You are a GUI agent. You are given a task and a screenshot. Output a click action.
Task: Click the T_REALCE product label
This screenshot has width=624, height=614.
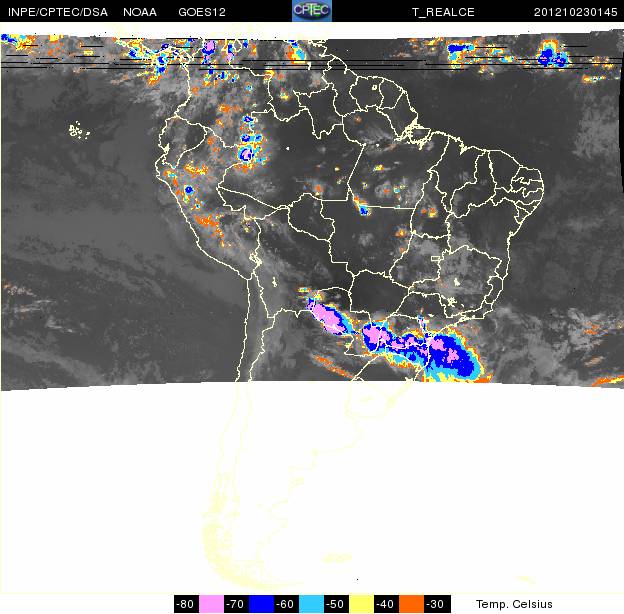(443, 12)
